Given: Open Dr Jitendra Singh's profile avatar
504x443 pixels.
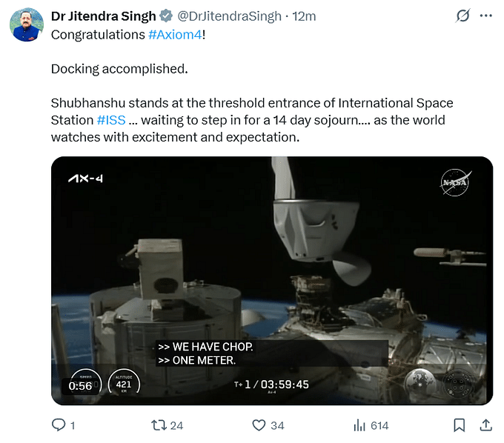Looking at the screenshot, I should click(27, 24).
